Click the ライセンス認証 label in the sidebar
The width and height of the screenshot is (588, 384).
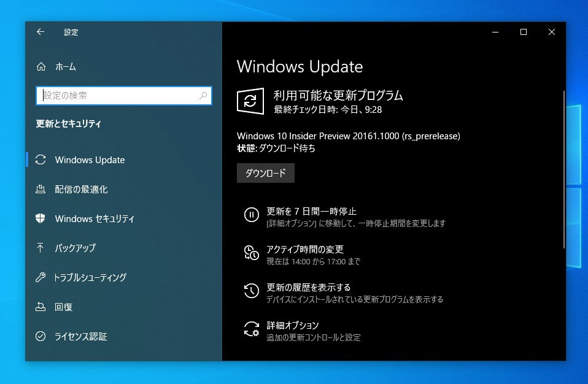point(81,336)
